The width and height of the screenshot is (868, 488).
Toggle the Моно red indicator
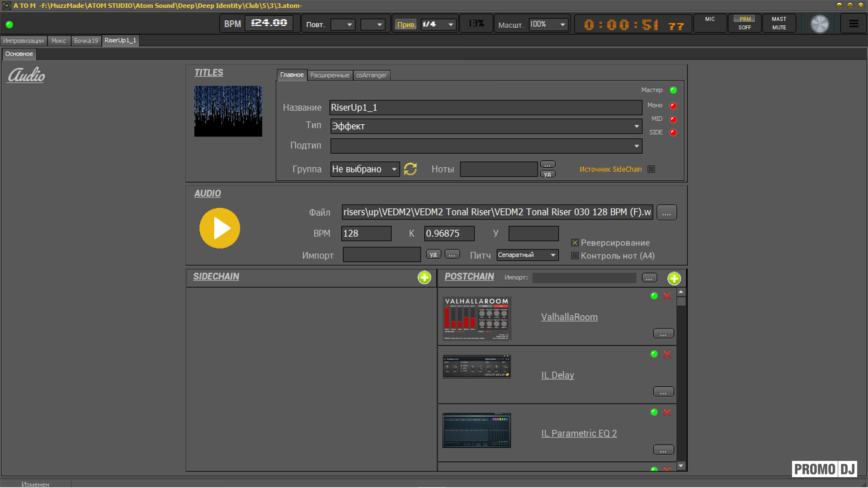[673, 106]
